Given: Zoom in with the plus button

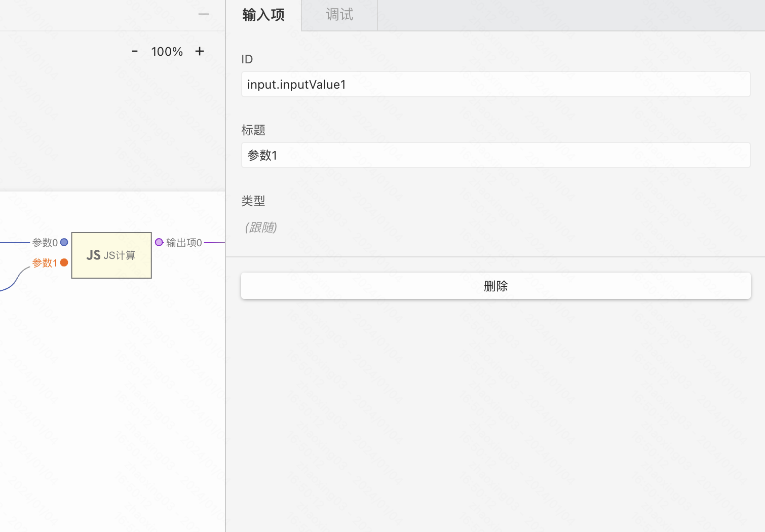Looking at the screenshot, I should coord(200,51).
